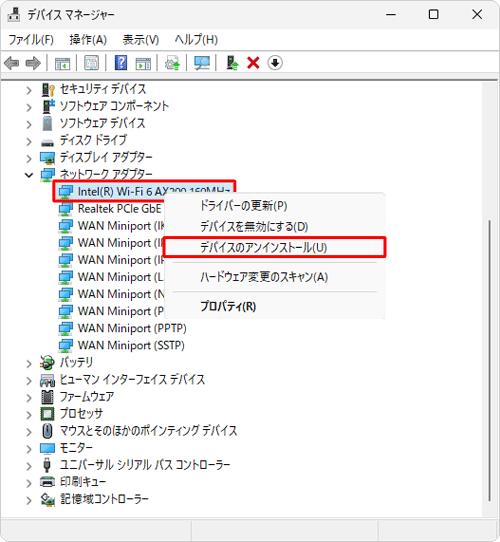
Task: Open the 表示(V) menu
Action: tap(141, 40)
